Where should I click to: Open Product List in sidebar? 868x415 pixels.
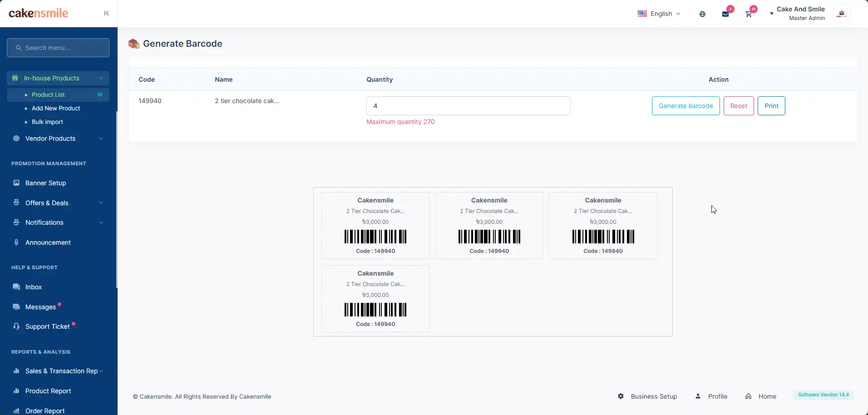tap(58, 94)
